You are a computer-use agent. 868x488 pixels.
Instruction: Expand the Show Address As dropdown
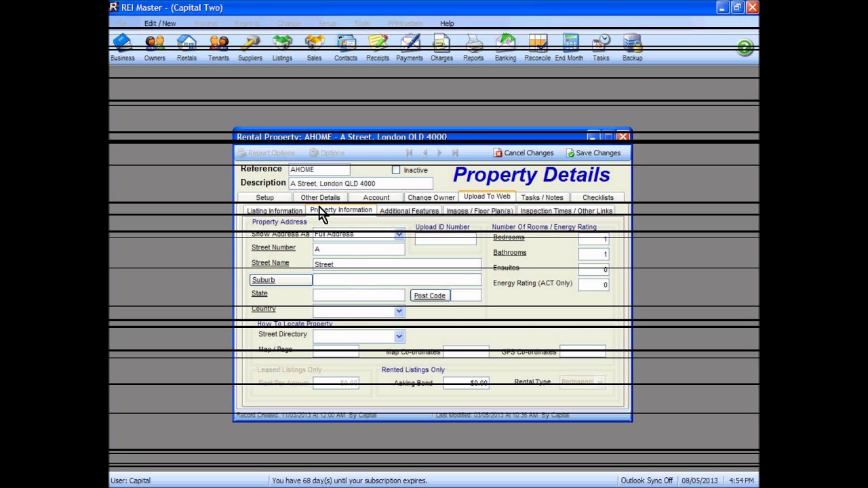(399, 235)
